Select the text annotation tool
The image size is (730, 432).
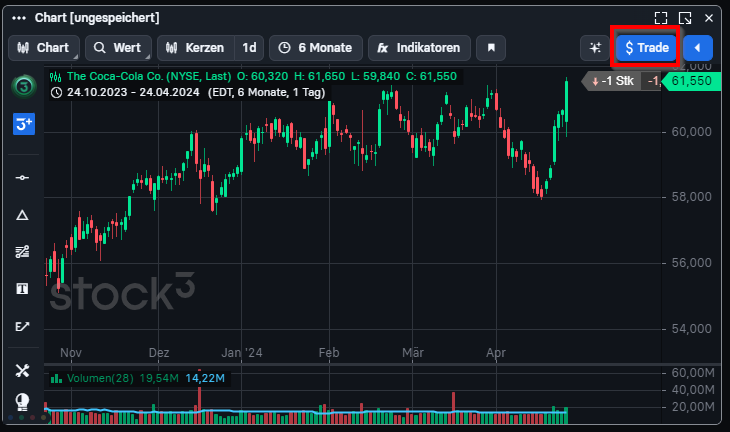22,289
